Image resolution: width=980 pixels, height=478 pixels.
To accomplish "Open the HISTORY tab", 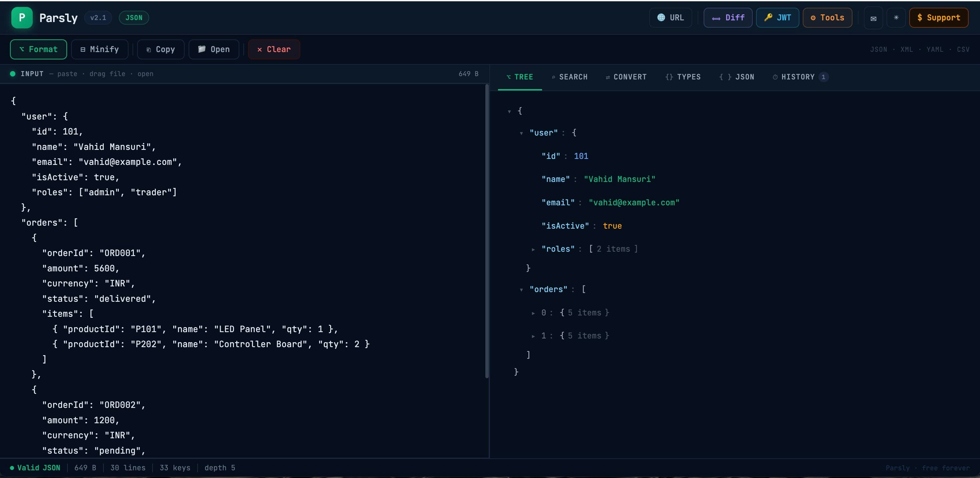I will (x=798, y=77).
